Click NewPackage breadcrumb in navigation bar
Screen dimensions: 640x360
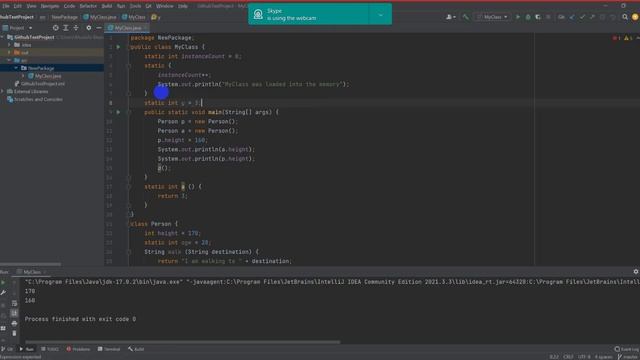click(64, 17)
